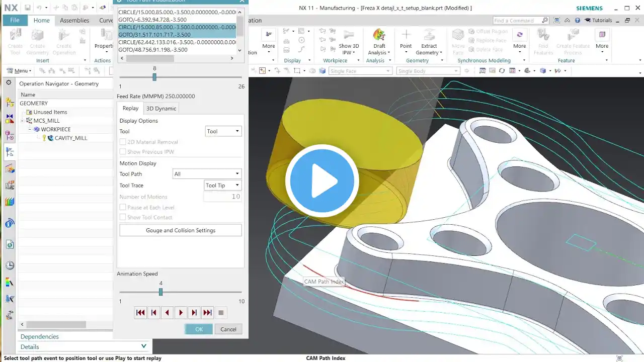
Task: Select the Replay tab
Action: [x=130, y=109]
